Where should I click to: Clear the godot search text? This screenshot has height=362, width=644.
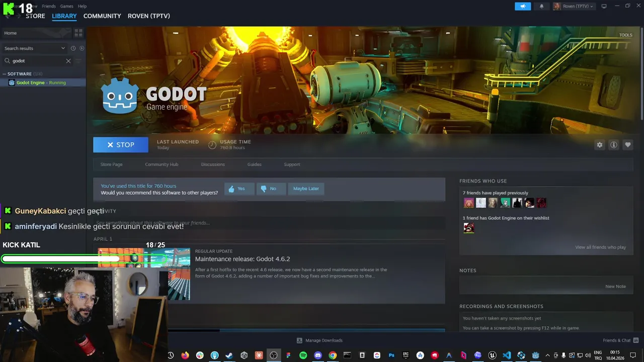[68, 61]
